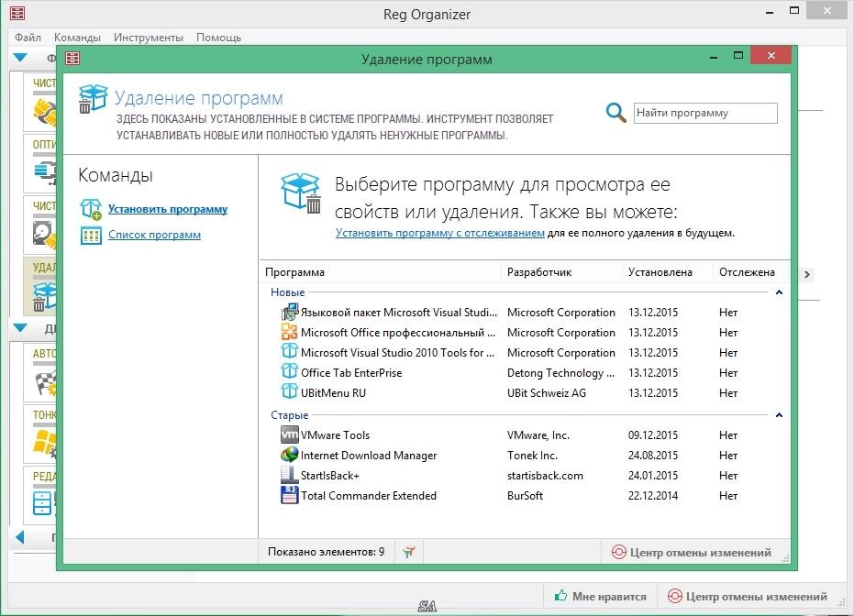Sort by the Установлена column header
This screenshot has height=616, width=854.
tap(668, 272)
